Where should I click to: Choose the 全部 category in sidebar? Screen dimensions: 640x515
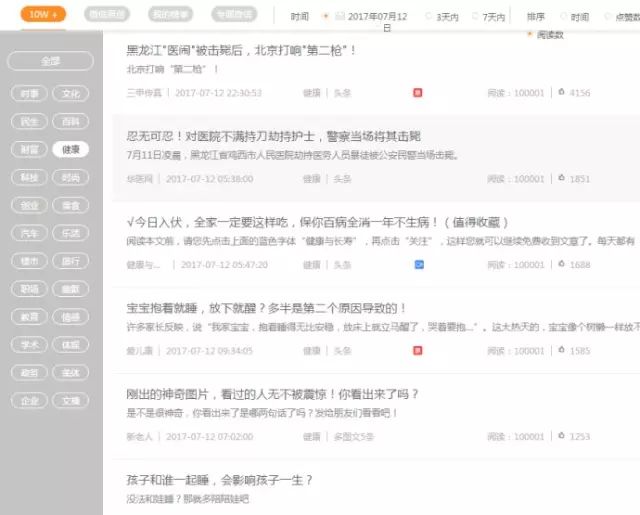50,62
